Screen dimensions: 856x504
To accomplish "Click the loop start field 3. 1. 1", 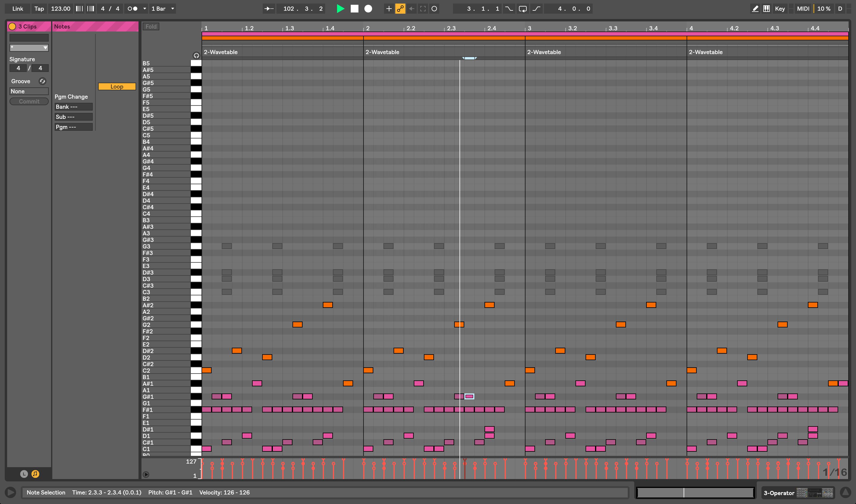I will (x=478, y=9).
